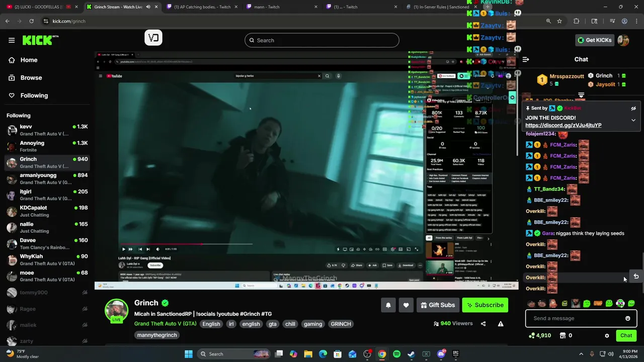This screenshot has width=644, height=362.
Task: Open Epic Games from taskbar
Action: coord(456,354)
